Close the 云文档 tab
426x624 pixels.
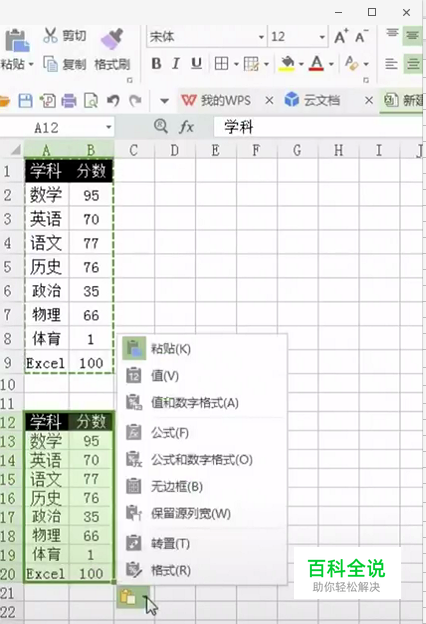pos(369,101)
